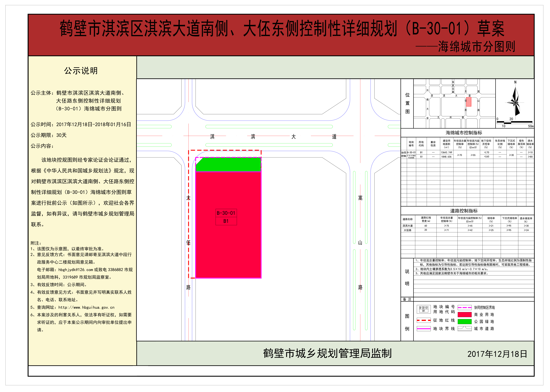Click the magenta dashed 协同控制区界线 legend line
The height and width of the screenshot is (392, 550).
click(x=465, y=307)
